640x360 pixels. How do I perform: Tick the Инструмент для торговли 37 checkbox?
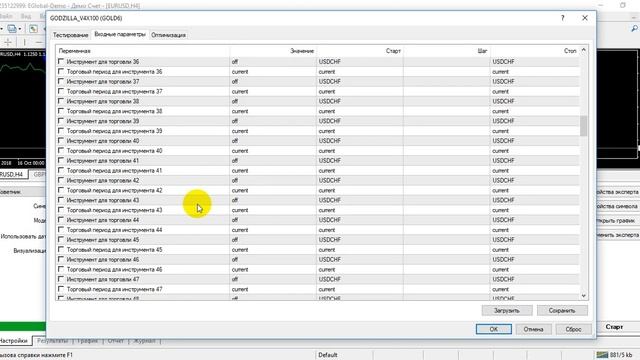tap(61, 81)
